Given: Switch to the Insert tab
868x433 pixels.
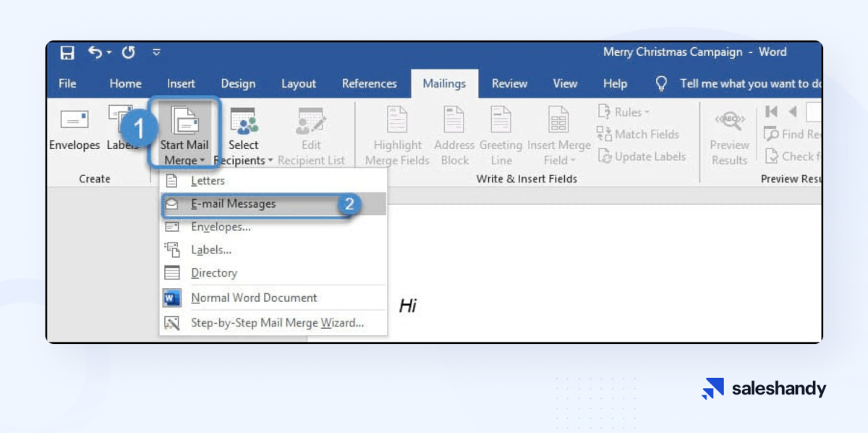Looking at the screenshot, I should pos(181,84).
